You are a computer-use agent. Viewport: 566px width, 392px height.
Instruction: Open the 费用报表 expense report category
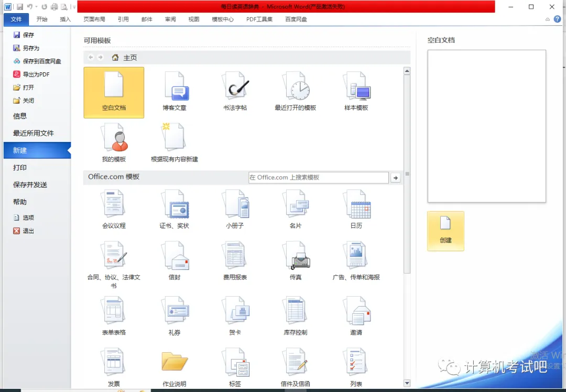pyautogui.click(x=235, y=261)
